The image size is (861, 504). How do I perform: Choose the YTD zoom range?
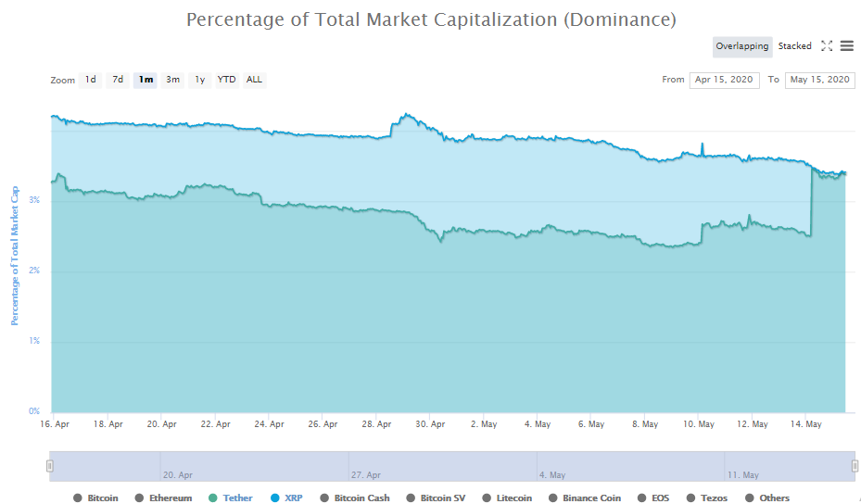tap(226, 80)
